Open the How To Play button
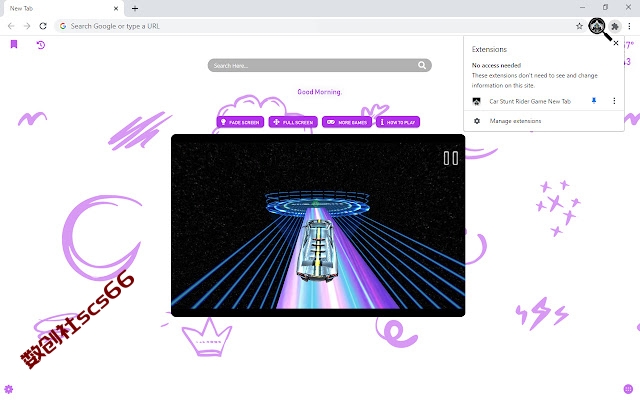 (x=398, y=122)
